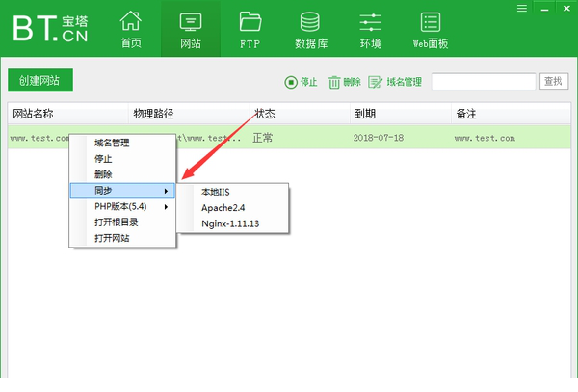Screen dimensions: 578x392
Task: Click the website search input field
Action: tap(483, 83)
